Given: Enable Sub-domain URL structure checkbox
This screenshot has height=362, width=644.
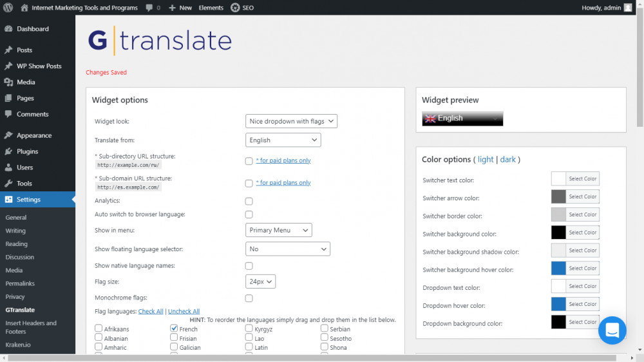Looking at the screenshot, I should click(x=249, y=184).
